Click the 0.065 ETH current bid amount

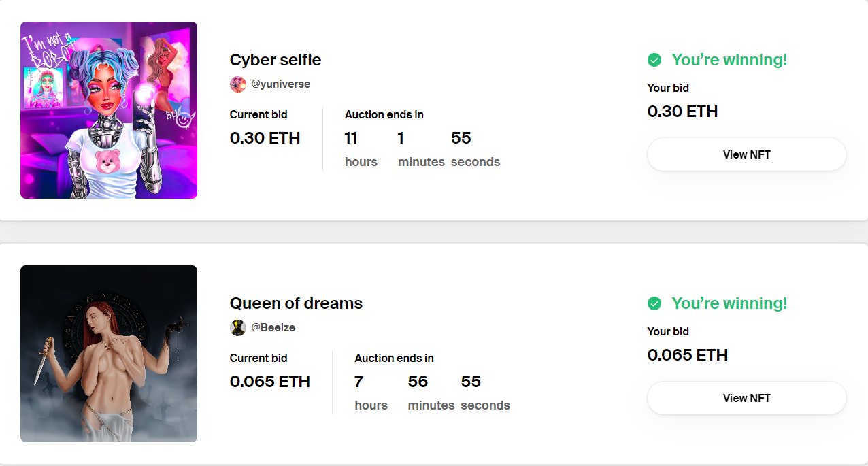(270, 382)
